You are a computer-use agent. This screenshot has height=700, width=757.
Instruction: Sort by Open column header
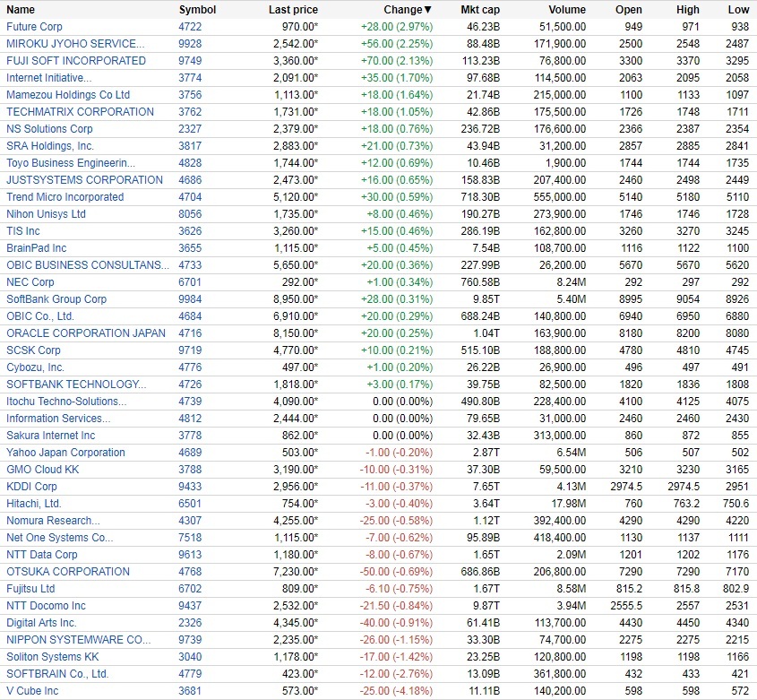629,10
